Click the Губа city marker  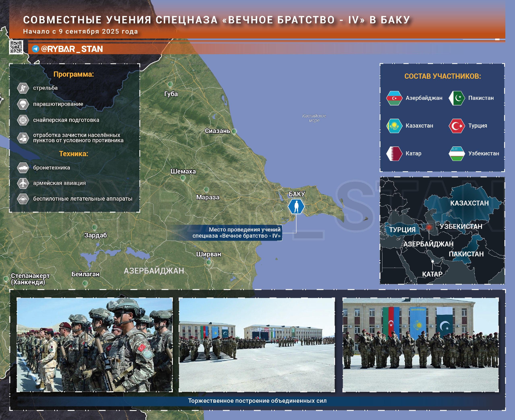pos(170,85)
